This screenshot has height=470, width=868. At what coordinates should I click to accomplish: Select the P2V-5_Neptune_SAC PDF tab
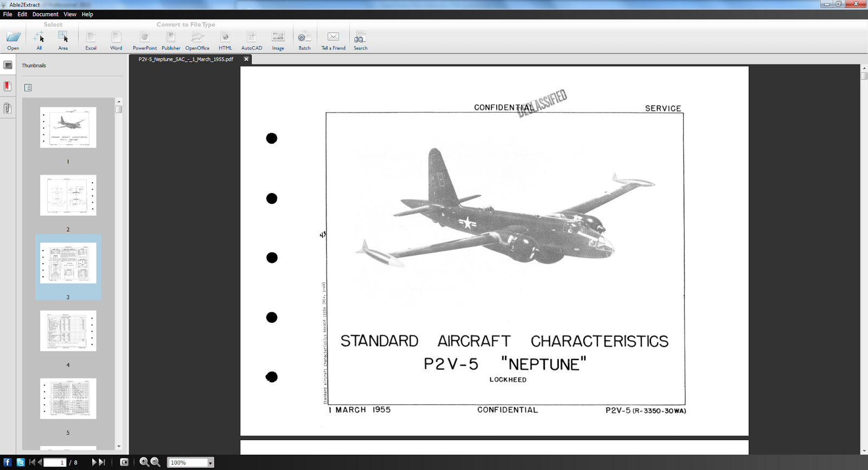(x=186, y=59)
